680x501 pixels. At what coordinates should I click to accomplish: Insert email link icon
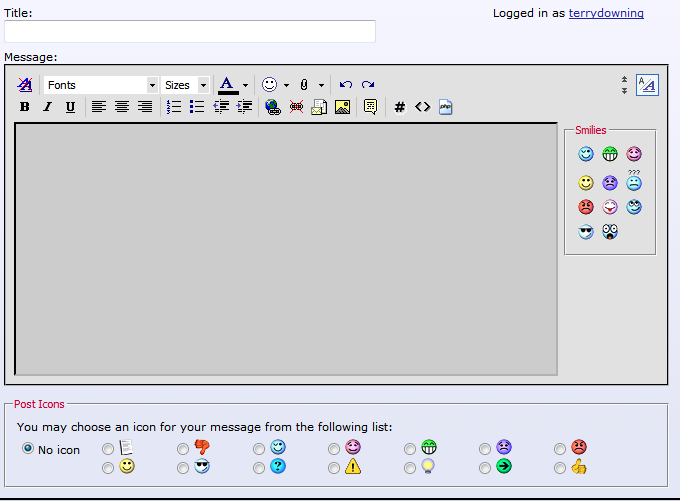319,107
